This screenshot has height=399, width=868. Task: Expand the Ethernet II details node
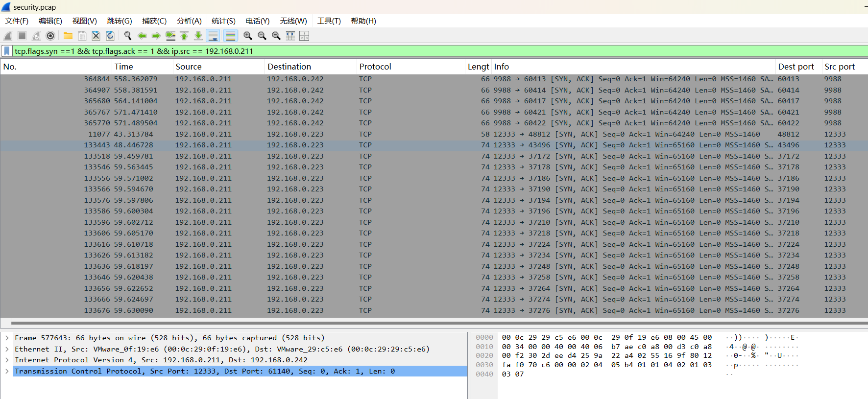pos(7,349)
